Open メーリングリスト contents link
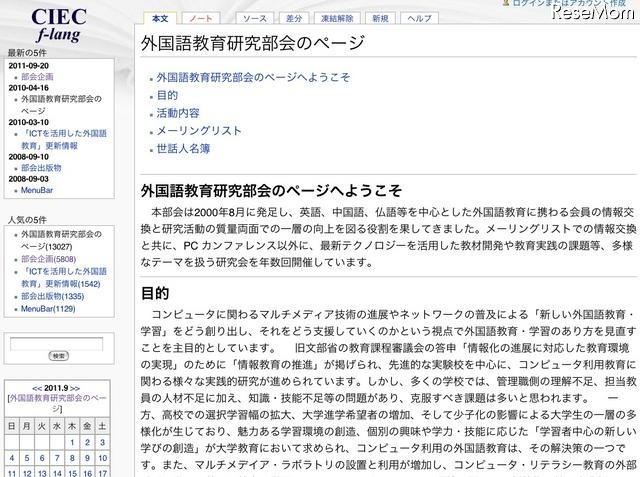 (199, 131)
